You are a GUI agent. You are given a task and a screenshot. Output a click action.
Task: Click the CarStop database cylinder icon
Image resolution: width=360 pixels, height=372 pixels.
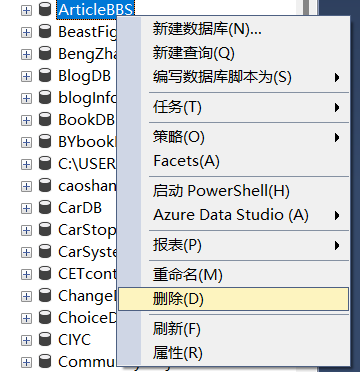45,230
